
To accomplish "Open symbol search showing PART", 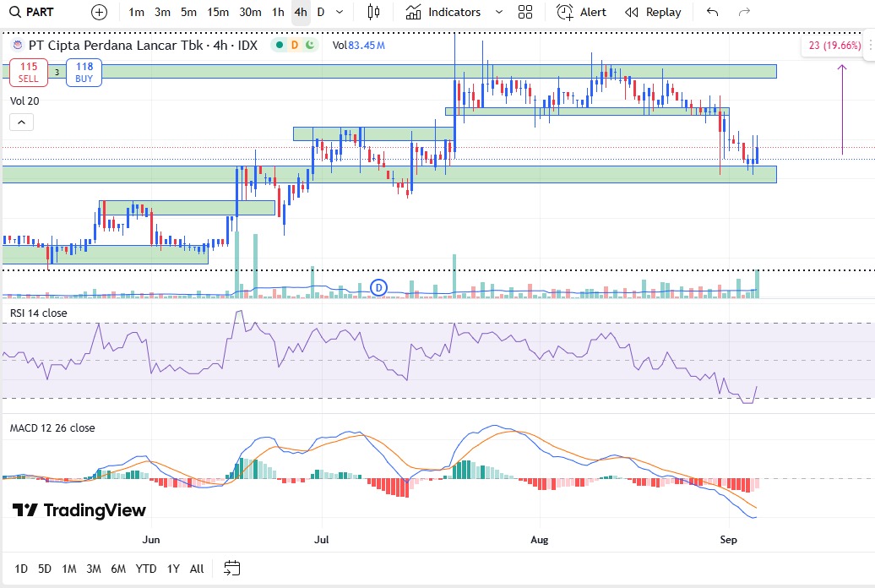I will tap(32, 12).
